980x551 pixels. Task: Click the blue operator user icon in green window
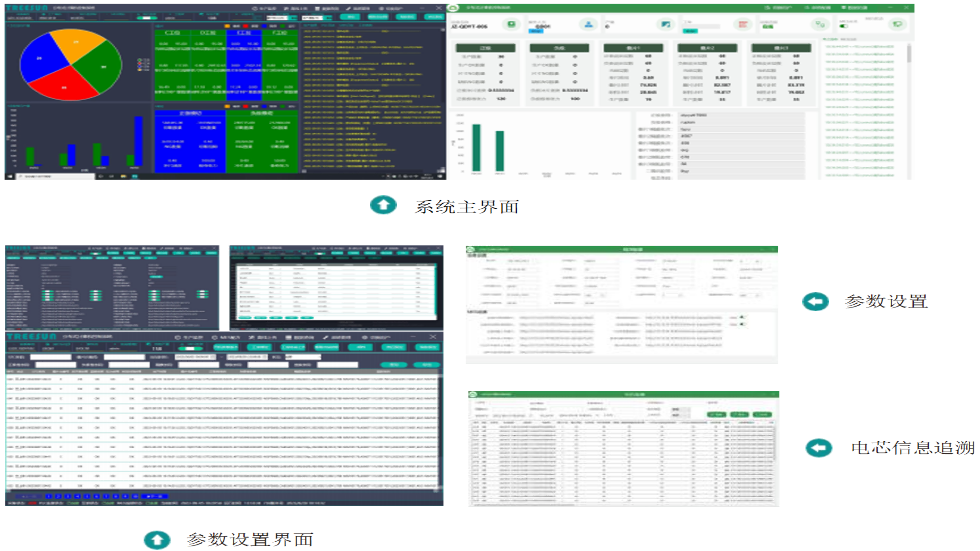pos(588,24)
